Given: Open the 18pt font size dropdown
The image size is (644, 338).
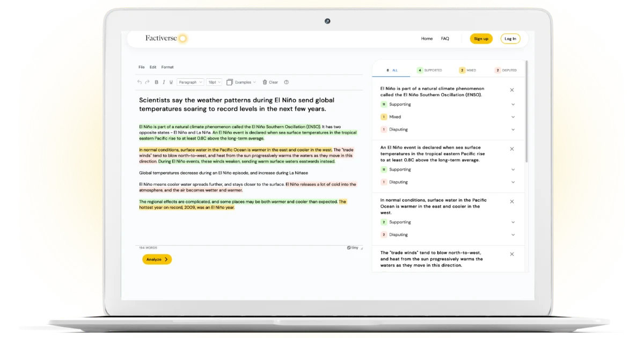Looking at the screenshot, I should (x=214, y=82).
